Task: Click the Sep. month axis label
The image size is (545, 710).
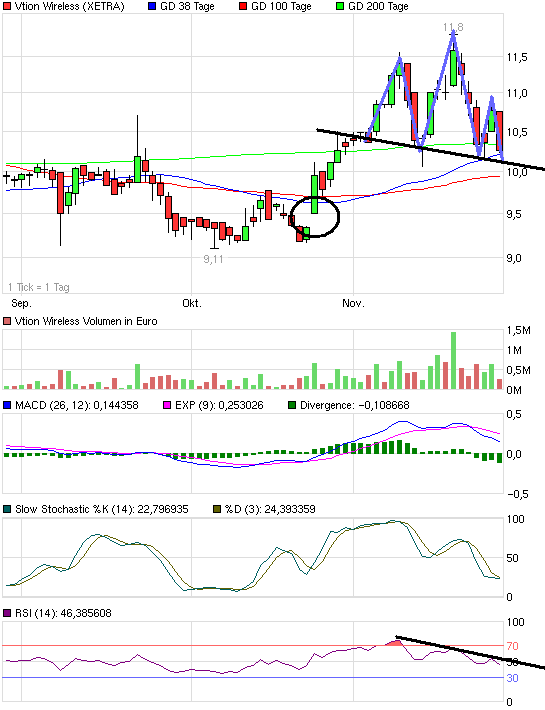Action: 21,303
